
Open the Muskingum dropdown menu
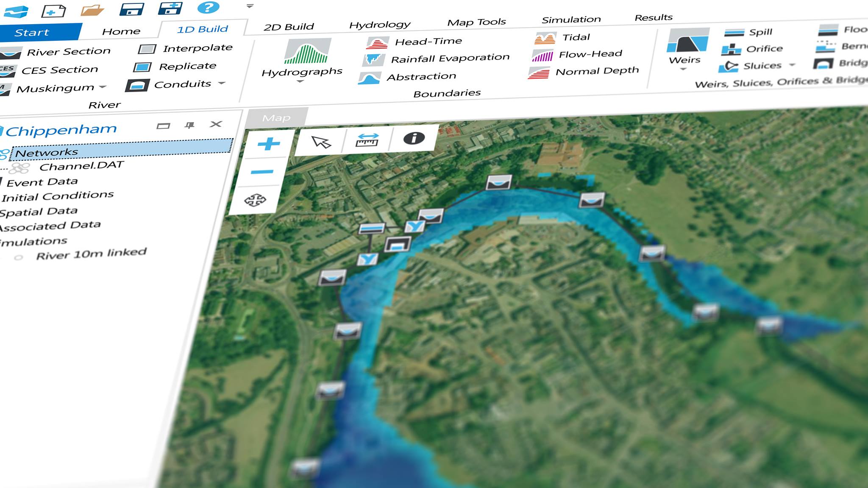click(x=103, y=87)
